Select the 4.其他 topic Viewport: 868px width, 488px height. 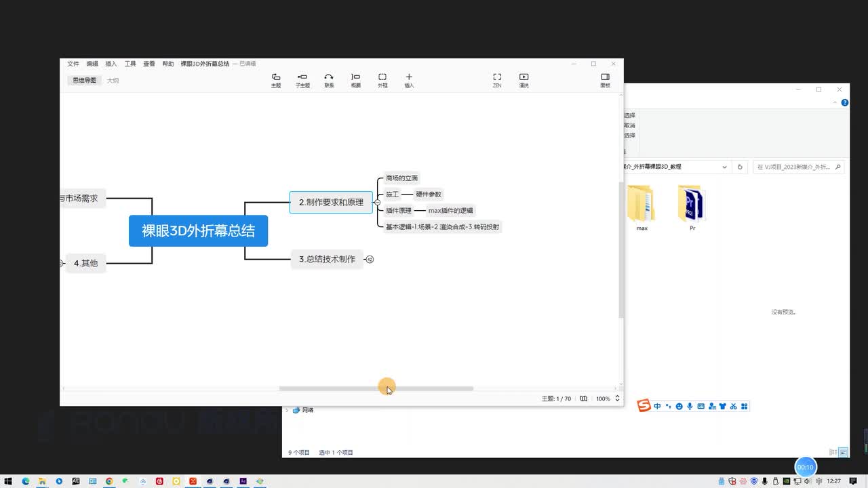(85, 263)
